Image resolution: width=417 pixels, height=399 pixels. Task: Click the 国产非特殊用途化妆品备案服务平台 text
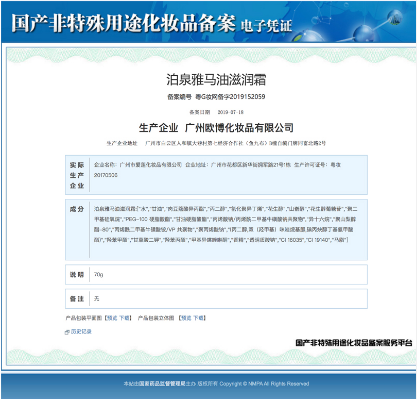[354, 343]
